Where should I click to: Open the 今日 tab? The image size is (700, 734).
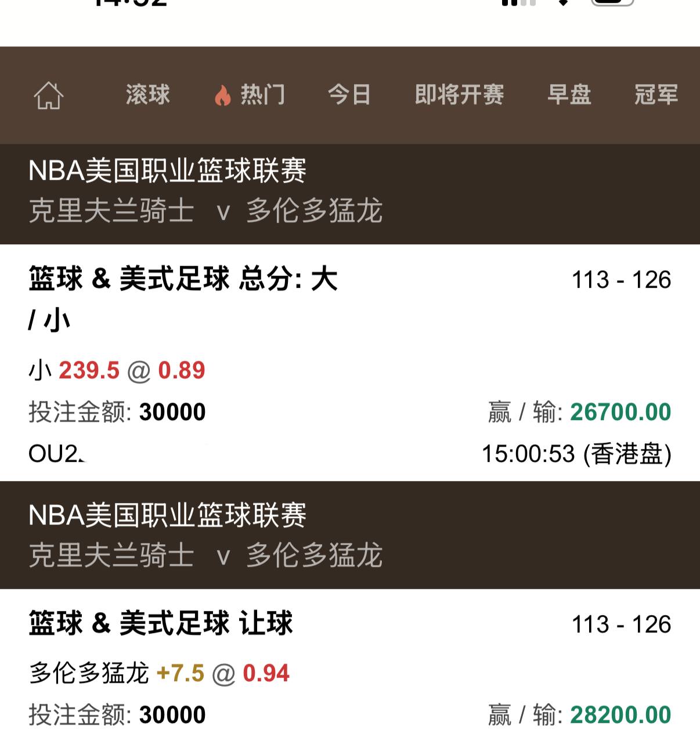pyautogui.click(x=349, y=95)
